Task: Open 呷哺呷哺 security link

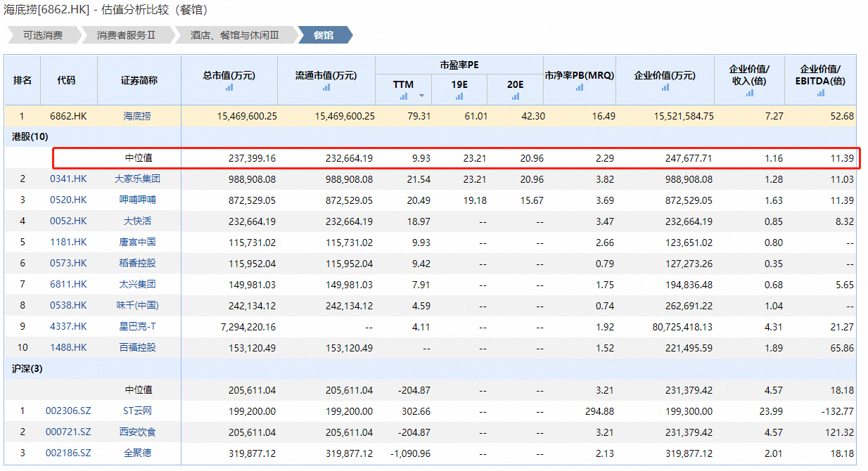Action: [137, 200]
